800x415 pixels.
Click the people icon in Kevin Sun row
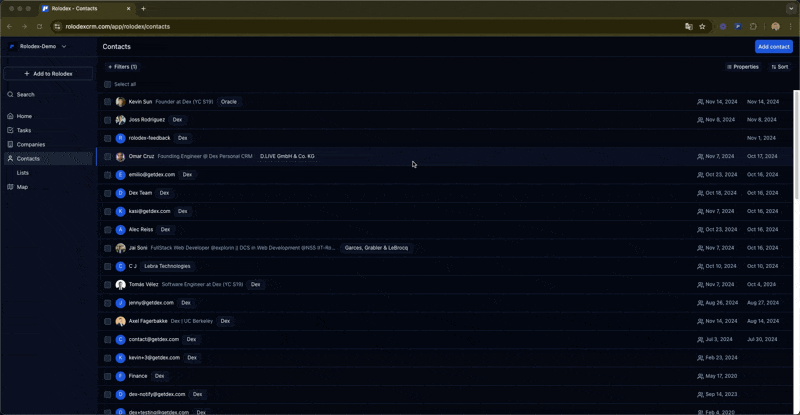[x=700, y=102]
